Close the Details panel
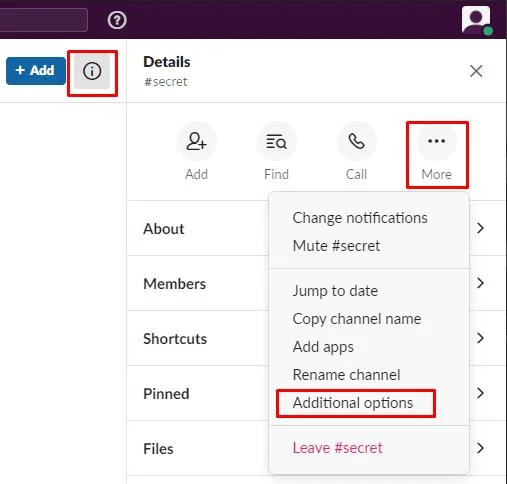Image resolution: width=507 pixels, height=484 pixels. coord(476,71)
